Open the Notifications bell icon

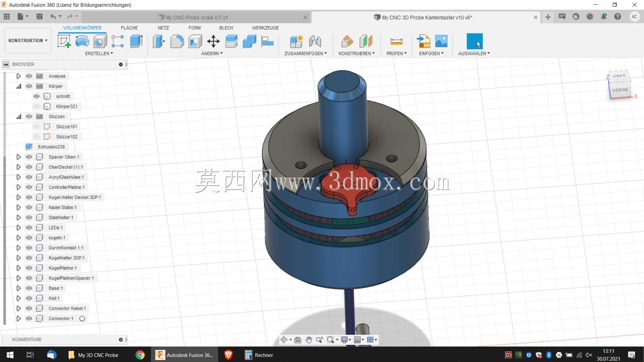(x=604, y=16)
